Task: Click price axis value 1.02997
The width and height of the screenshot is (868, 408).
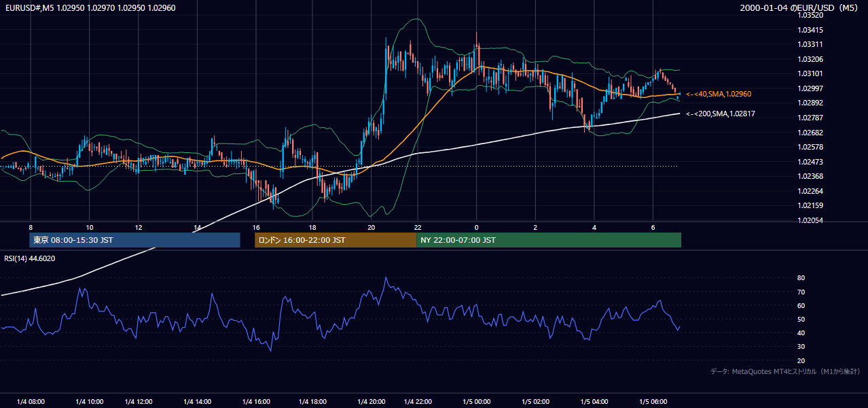Action: tap(811, 88)
